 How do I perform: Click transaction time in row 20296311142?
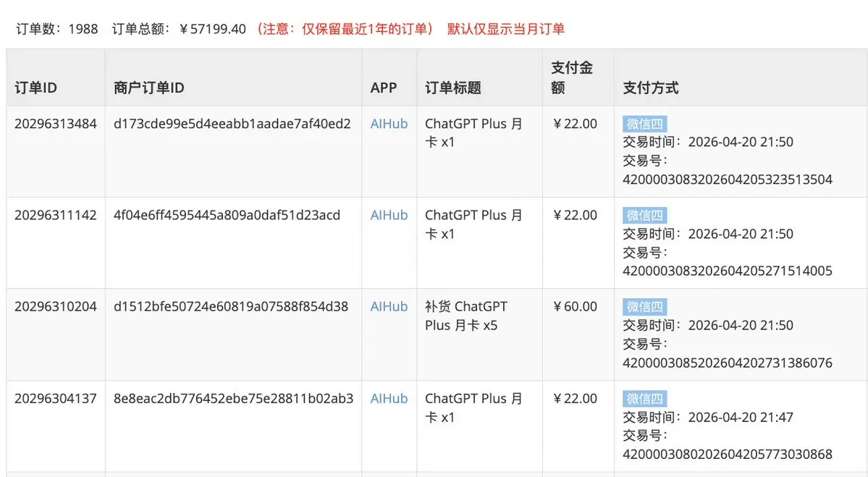pos(708,234)
